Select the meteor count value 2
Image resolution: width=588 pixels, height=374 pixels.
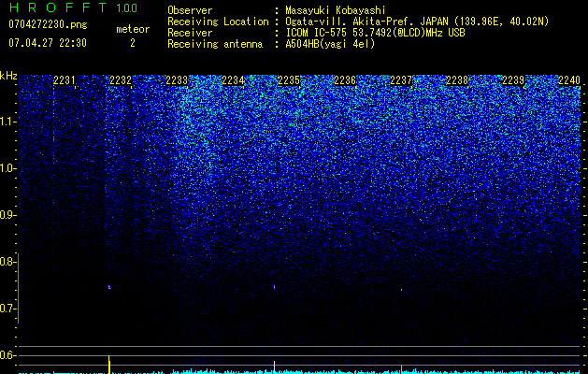133,43
